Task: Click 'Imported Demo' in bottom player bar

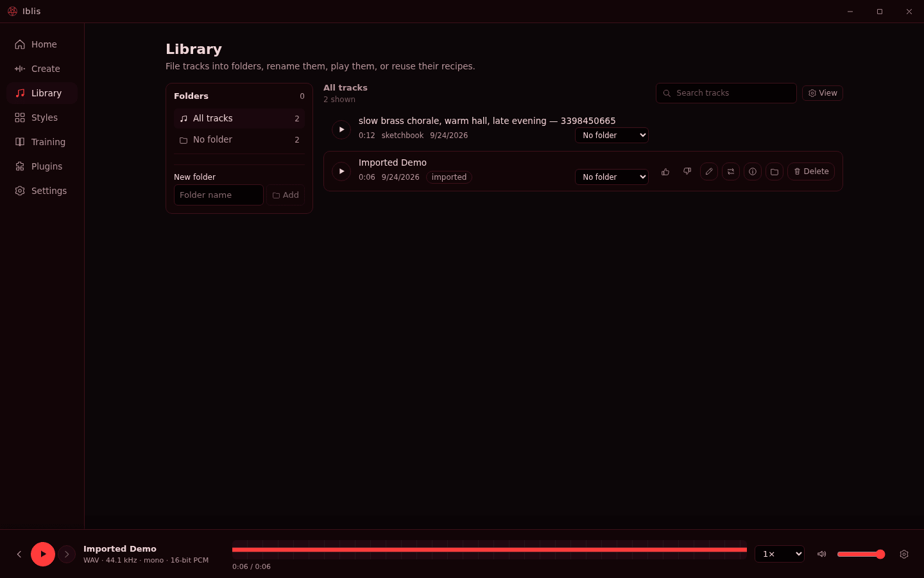Action: pyautogui.click(x=120, y=549)
